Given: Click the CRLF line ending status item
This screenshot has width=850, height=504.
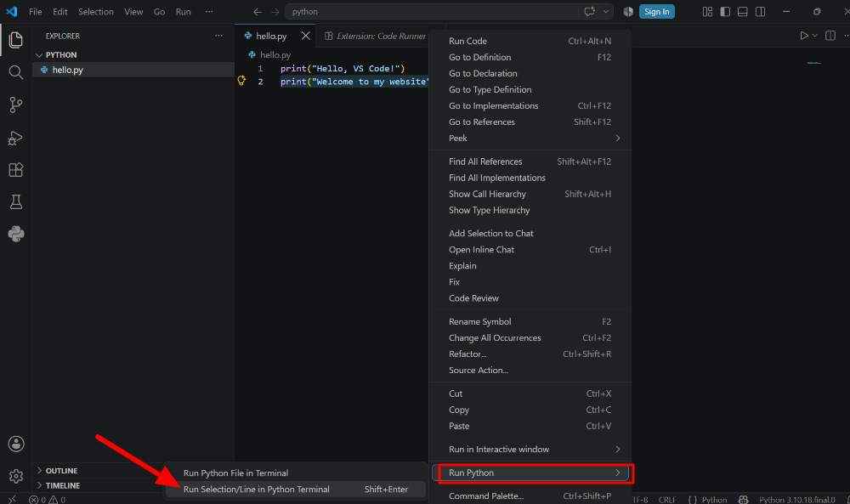Looking at the screenshot, I should pos(666,500).
